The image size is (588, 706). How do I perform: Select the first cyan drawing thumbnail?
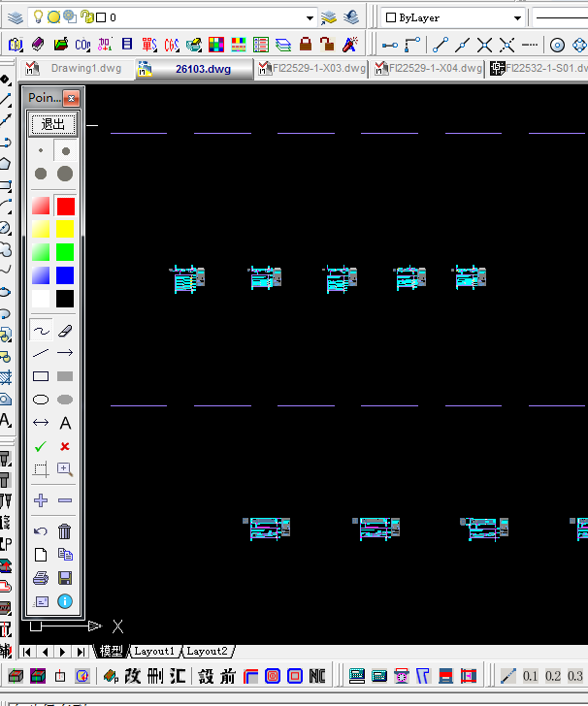(x=187, y=279)
